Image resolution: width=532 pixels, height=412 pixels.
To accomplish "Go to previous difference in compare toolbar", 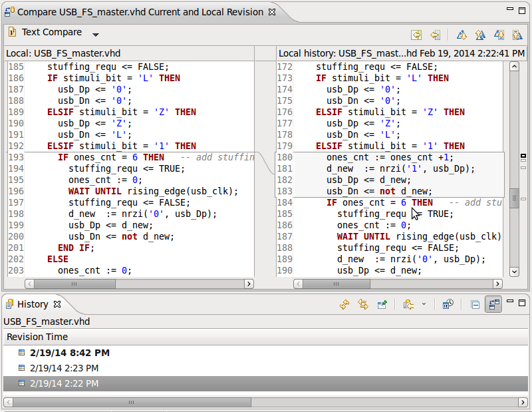I will point(479,35).
